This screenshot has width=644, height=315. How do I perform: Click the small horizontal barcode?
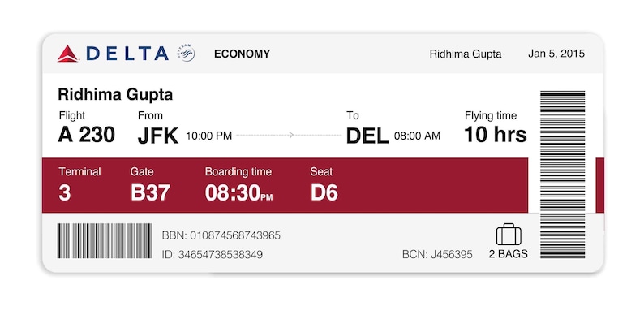pyautogui.click(x=105, y=241)
